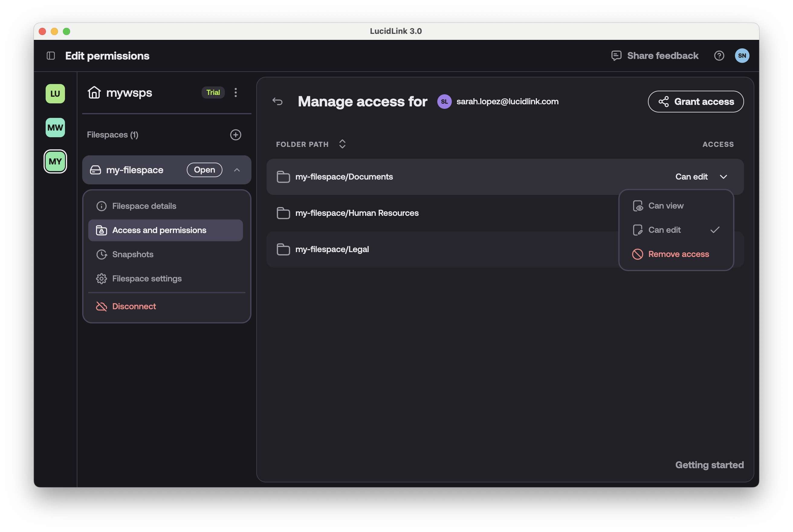Click the Legal folder icon
The width and height of the screenshot is (793, 532).
(283, 249)
